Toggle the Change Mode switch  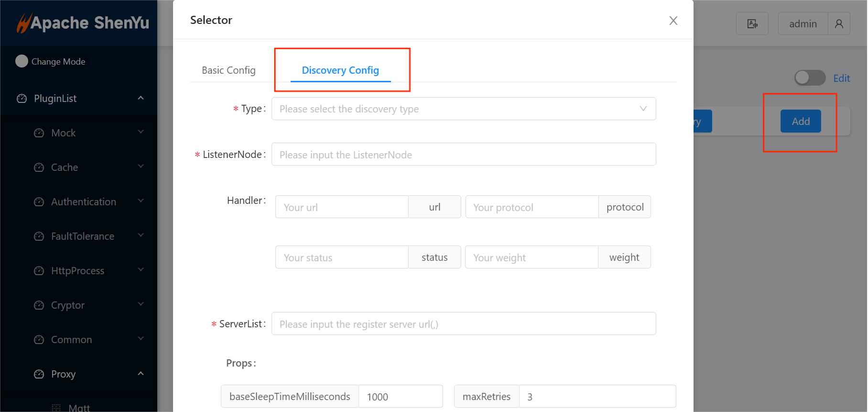point(22,61)
